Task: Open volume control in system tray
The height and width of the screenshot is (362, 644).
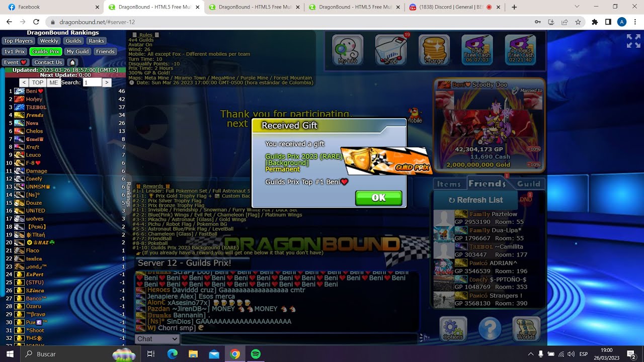Action: (x=572, y=354)
